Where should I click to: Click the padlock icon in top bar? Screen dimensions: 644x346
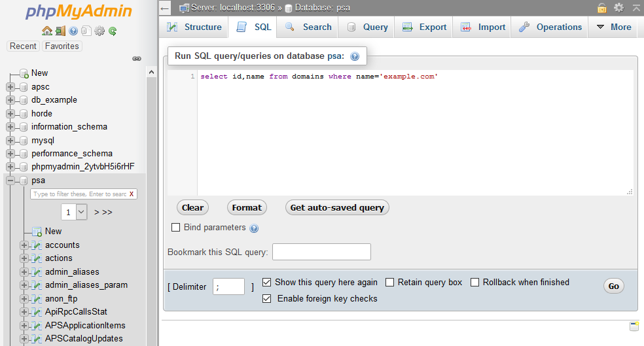tap(601, 8)
